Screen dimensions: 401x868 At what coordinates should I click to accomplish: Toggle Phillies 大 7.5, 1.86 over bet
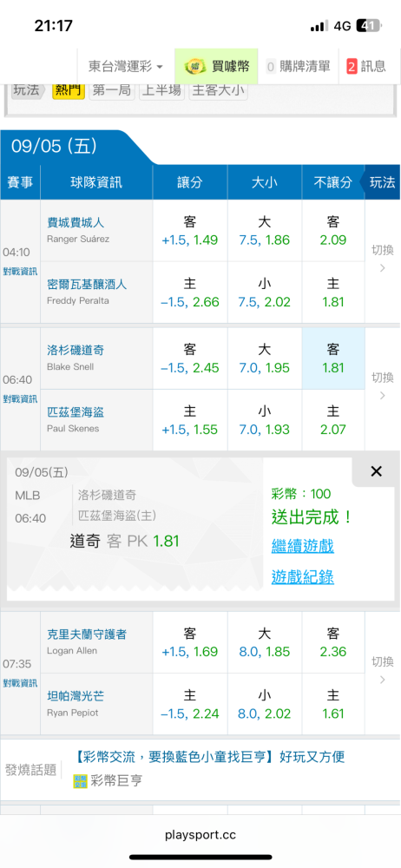pos(265,230)
